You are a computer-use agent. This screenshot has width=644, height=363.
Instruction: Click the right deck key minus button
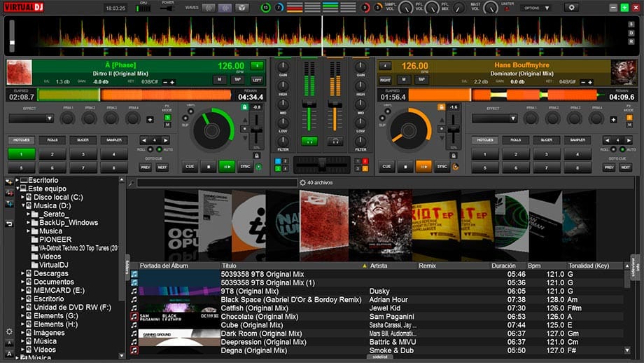(583, 82)
